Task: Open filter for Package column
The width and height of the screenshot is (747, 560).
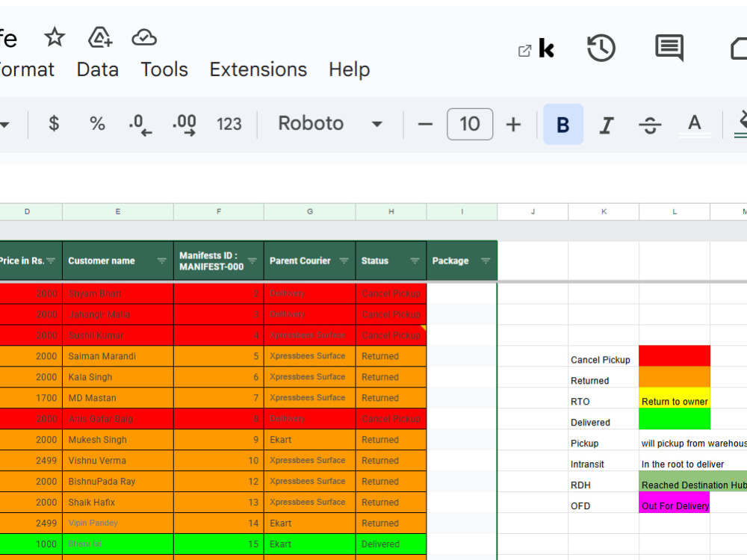Action: coord(486,261)
